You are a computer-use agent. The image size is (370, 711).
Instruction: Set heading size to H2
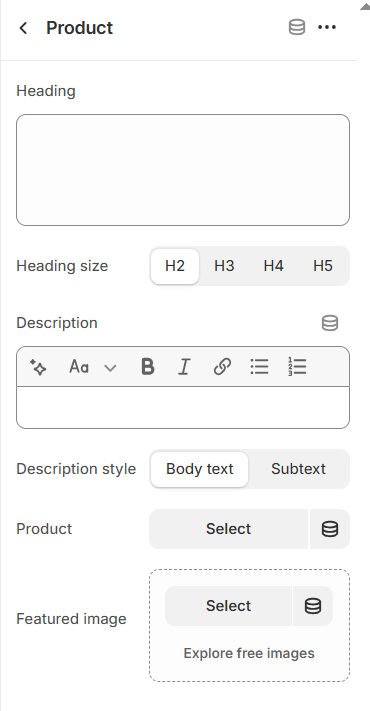point(175,266)
